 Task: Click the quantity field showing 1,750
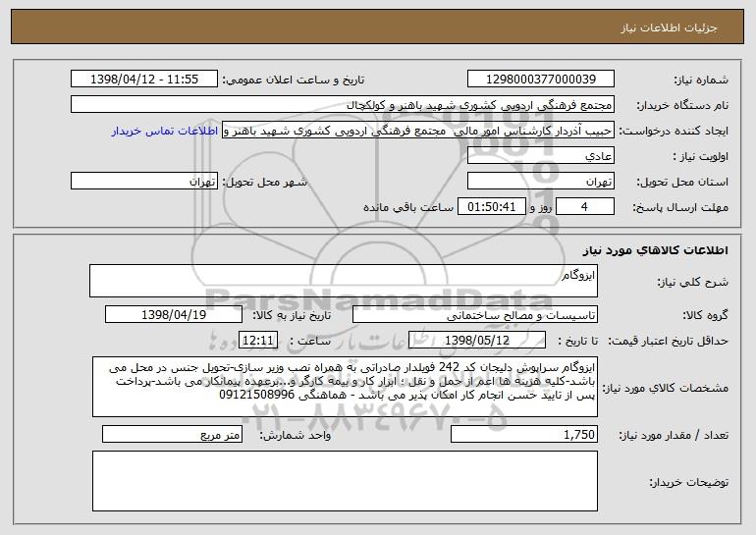[524, 434]
